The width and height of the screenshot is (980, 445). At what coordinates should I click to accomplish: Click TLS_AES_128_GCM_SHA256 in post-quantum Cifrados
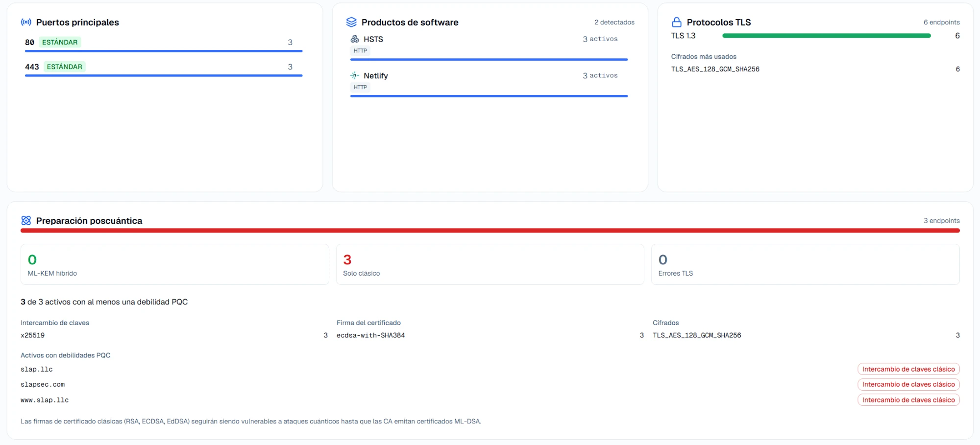(x=697, y=335)
